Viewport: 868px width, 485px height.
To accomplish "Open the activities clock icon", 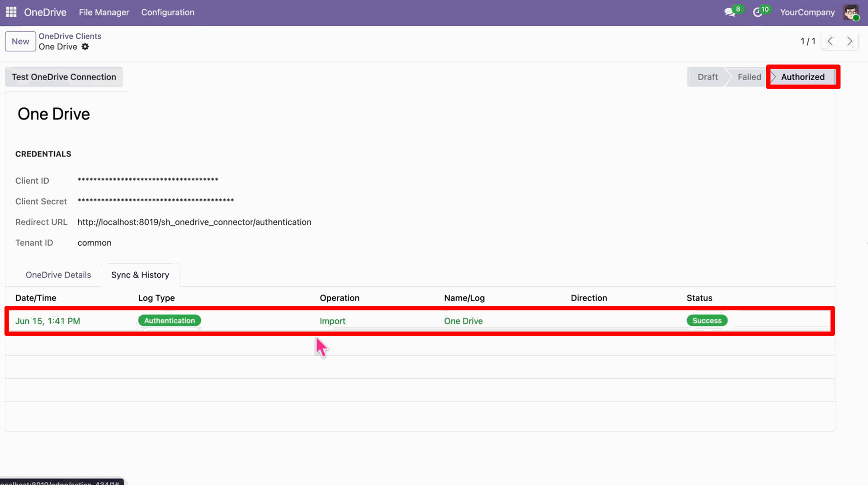I will [758, 12].
